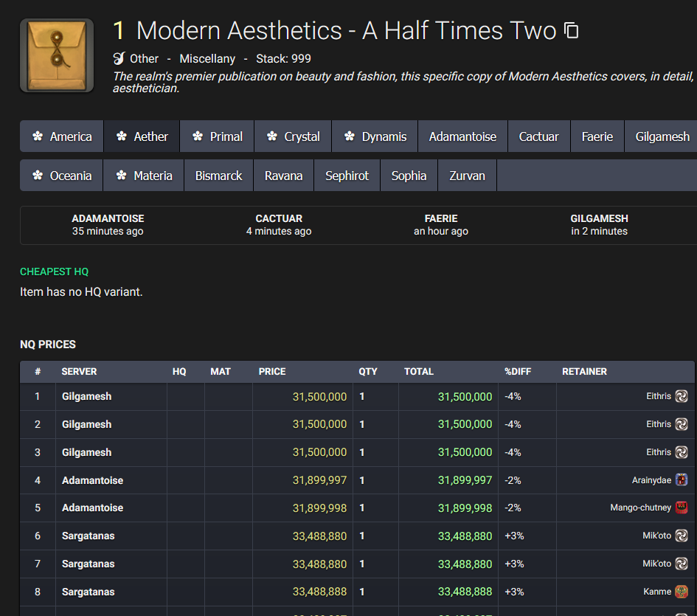Open the Gilgamesh server tab
The image size is (697, 616).
tap(662, 136)
